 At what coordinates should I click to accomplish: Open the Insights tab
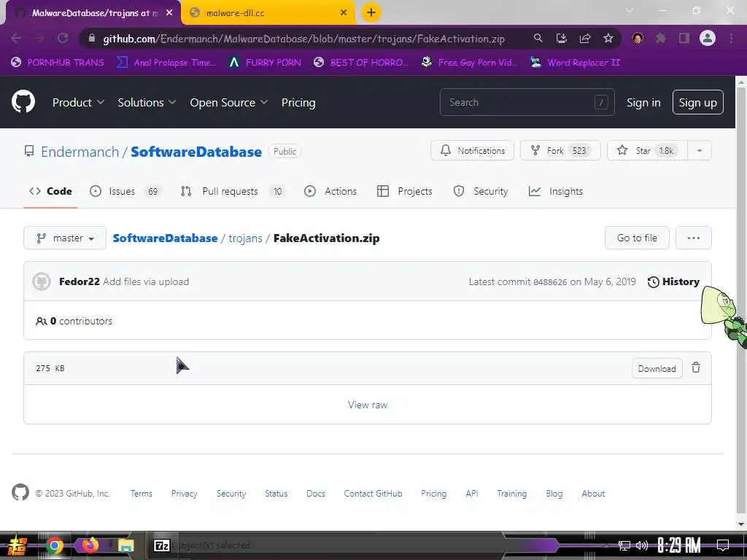[x=555, y=191]
